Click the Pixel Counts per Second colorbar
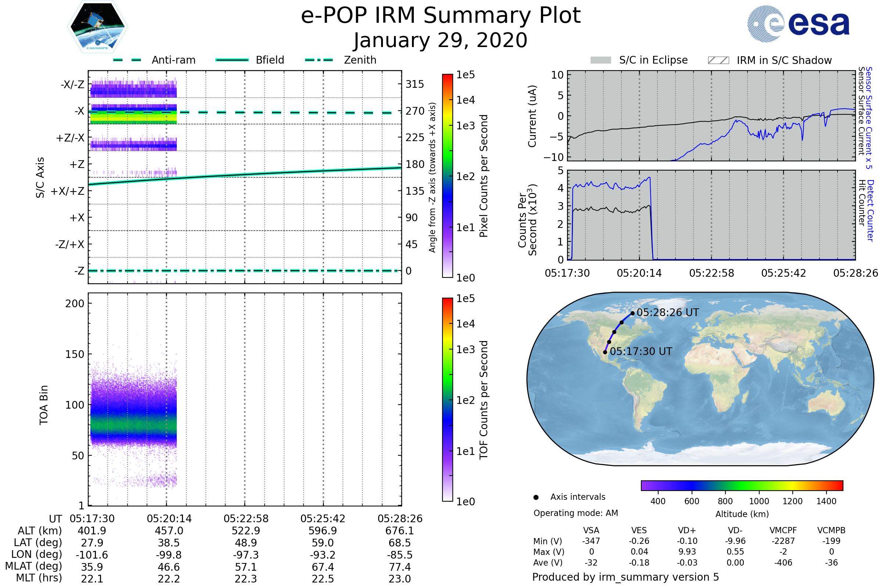 [x=447, y=176]
